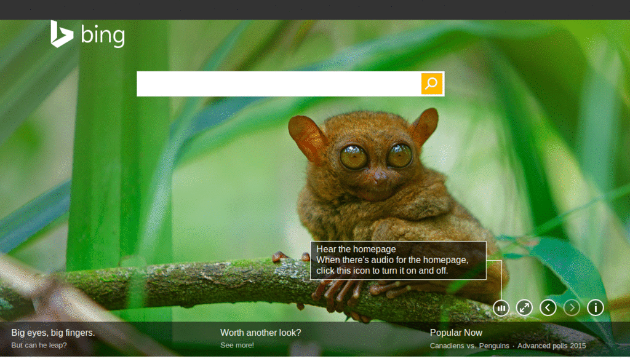Screen dimensions: 630x364
Task: Click 'But can he leap?' link
Action: [x=39, y=345]
